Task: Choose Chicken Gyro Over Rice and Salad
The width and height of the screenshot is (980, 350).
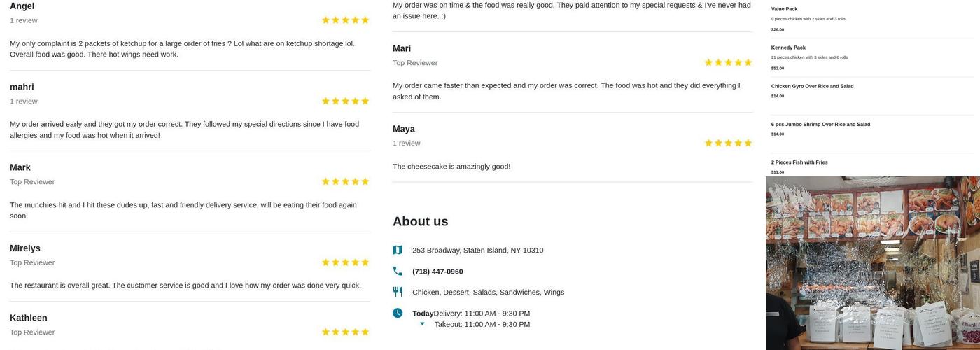Action: [812, 86]
